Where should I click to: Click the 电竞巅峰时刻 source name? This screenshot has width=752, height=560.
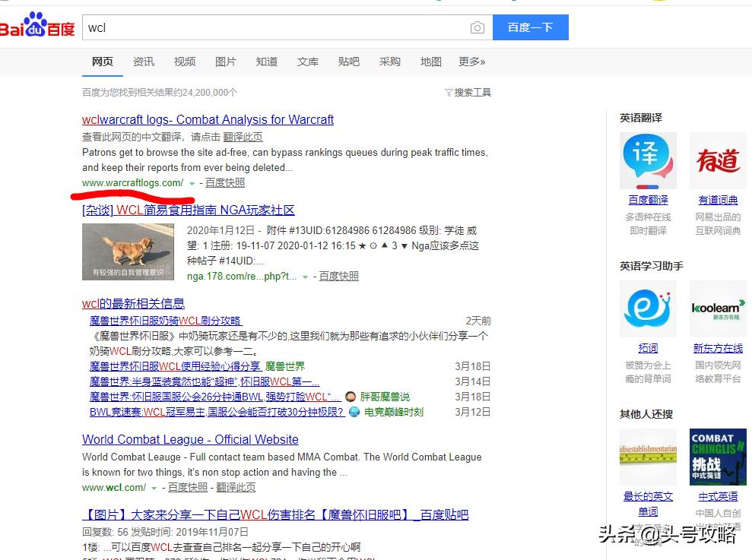click(x=394, y=412)
